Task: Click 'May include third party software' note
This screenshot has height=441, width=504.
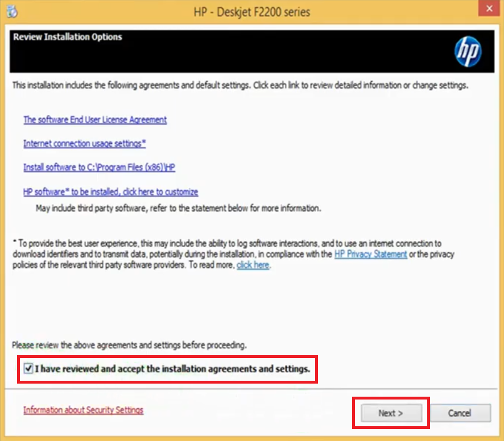Action: [x=179, y=208]
